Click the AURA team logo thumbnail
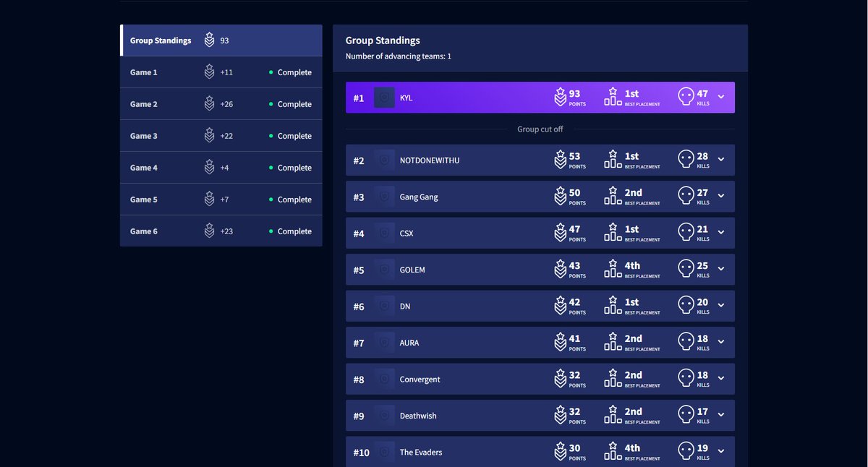This screenshot has width=868, height=467. [384, 343]
